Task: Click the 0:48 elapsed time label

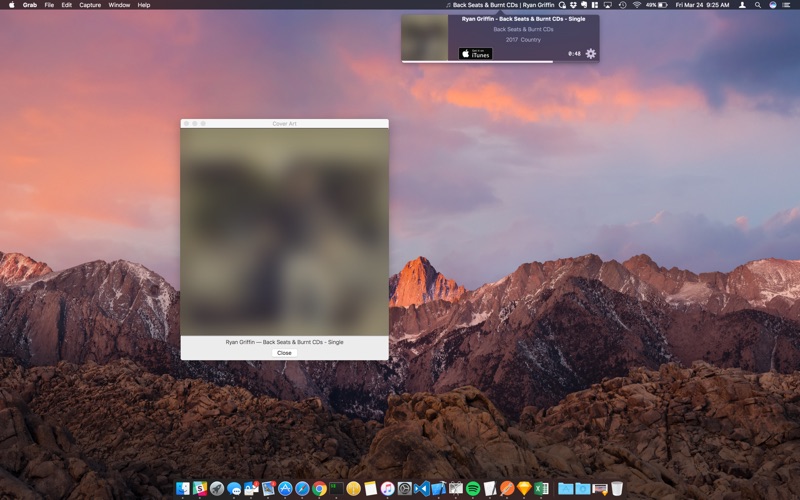Action: pyautogui.click(x=574, y=54)
